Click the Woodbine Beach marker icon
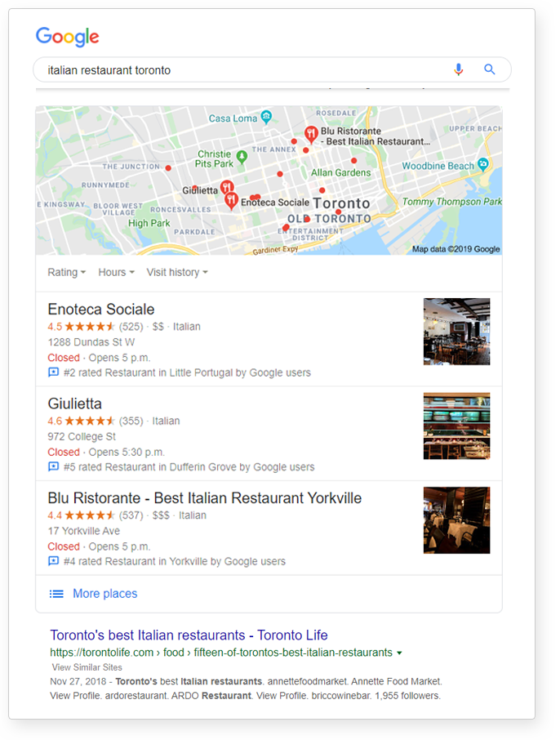The image size is (560, 740). click(x=482, y=164)
